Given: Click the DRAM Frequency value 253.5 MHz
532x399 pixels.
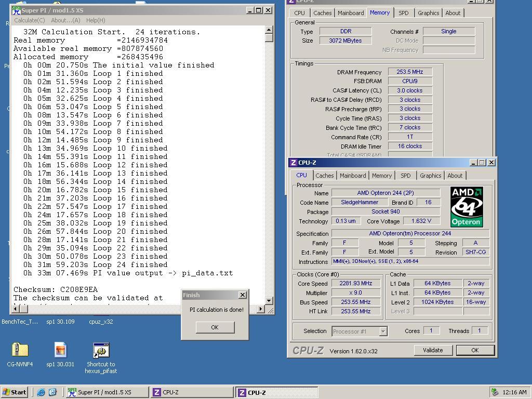Looking at the screenshot, I should coord(410,72).
